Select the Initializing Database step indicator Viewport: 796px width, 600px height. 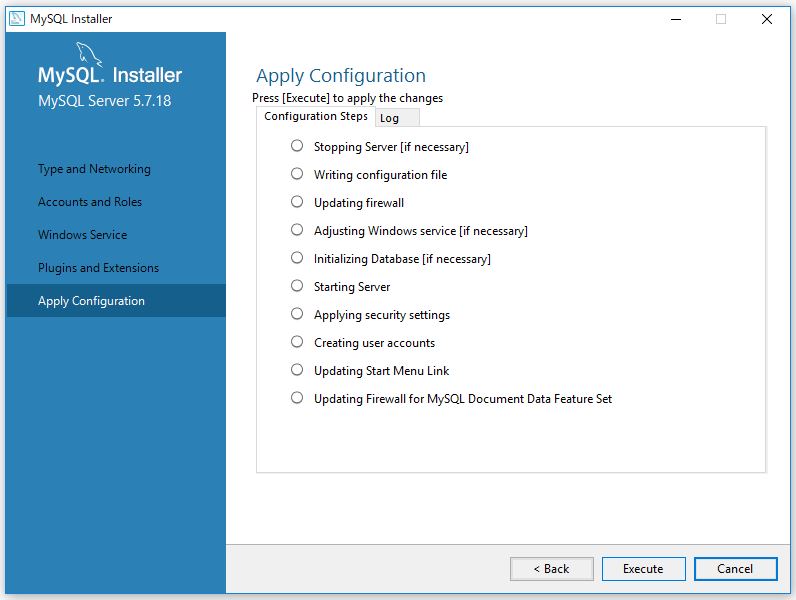[x=297, y=258]
